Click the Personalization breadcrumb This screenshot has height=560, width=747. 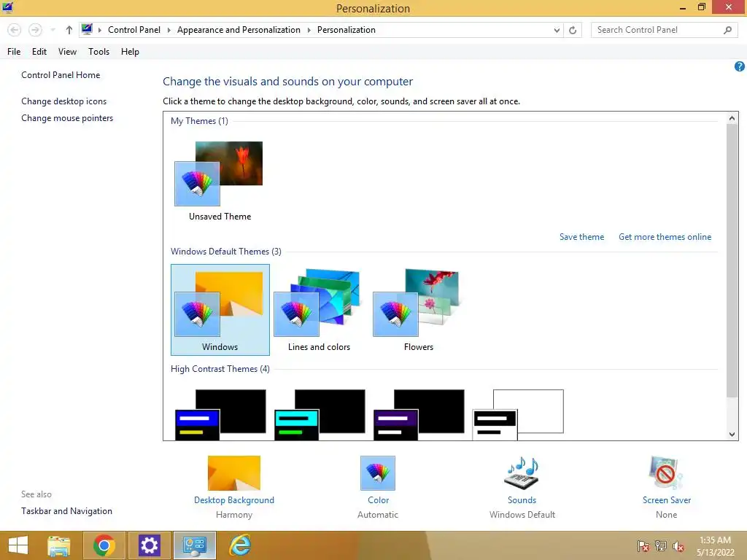347,29
